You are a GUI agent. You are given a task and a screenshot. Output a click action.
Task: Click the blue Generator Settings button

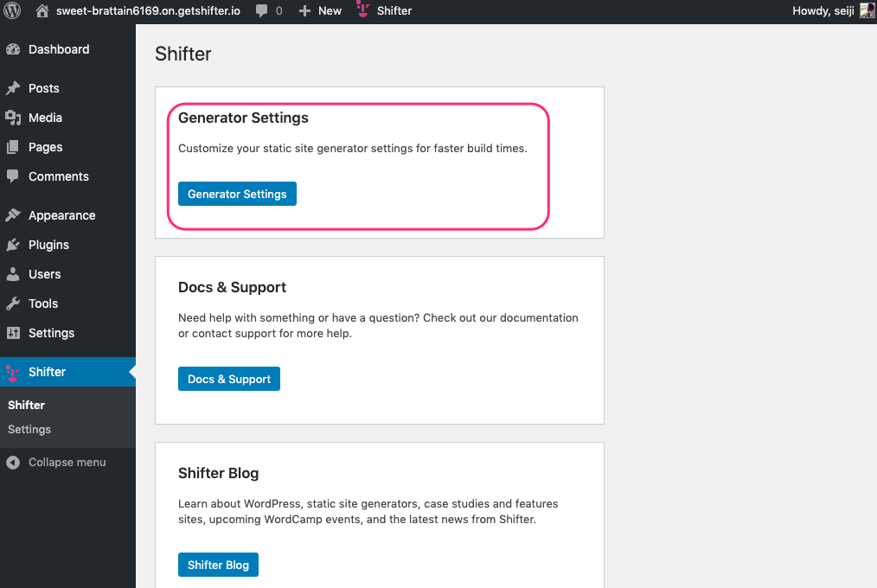[x=237, y=194]
